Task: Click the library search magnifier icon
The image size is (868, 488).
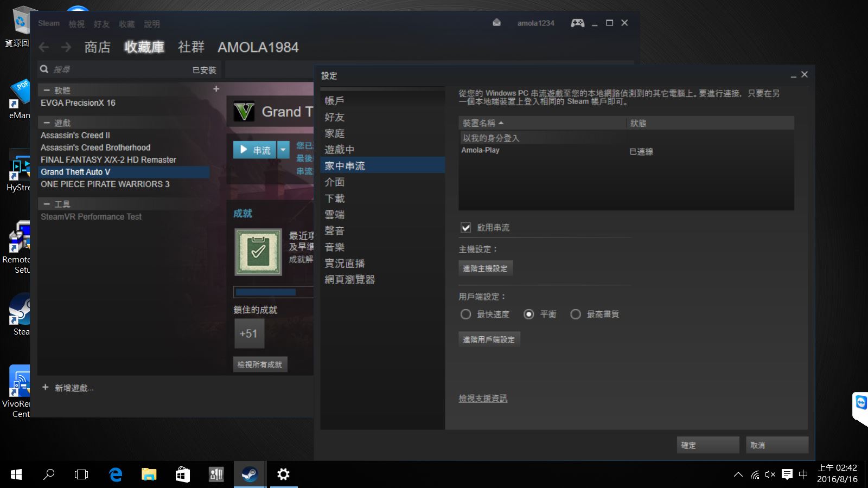Action: [44, 69]
